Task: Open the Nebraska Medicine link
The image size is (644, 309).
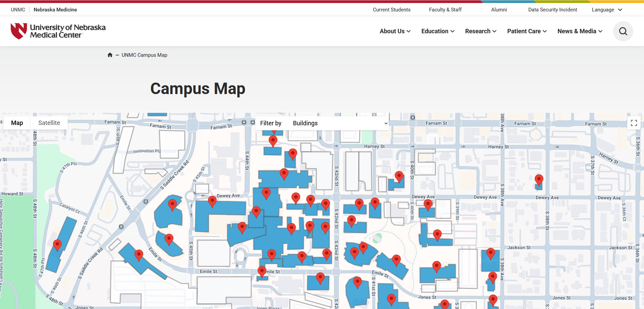Action: click(x=55, y=10)
